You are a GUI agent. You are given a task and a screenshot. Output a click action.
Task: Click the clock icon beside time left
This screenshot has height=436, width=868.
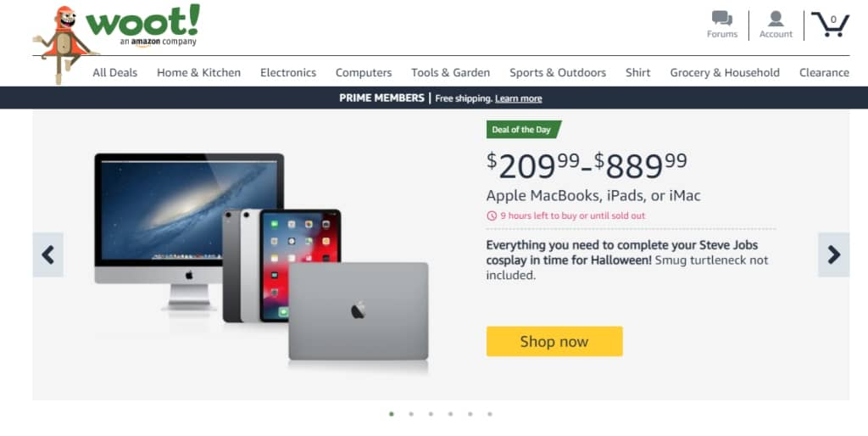[492, 216]
